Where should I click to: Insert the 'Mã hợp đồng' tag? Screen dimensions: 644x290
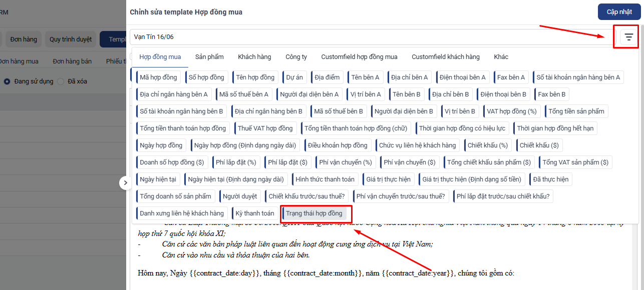(x=158, y=77)
